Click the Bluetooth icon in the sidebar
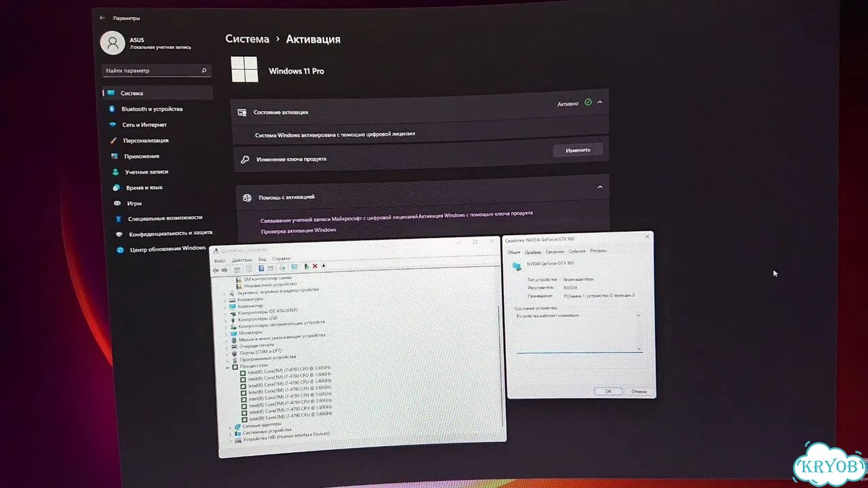The image size is (868, 488). click(113, 108)
